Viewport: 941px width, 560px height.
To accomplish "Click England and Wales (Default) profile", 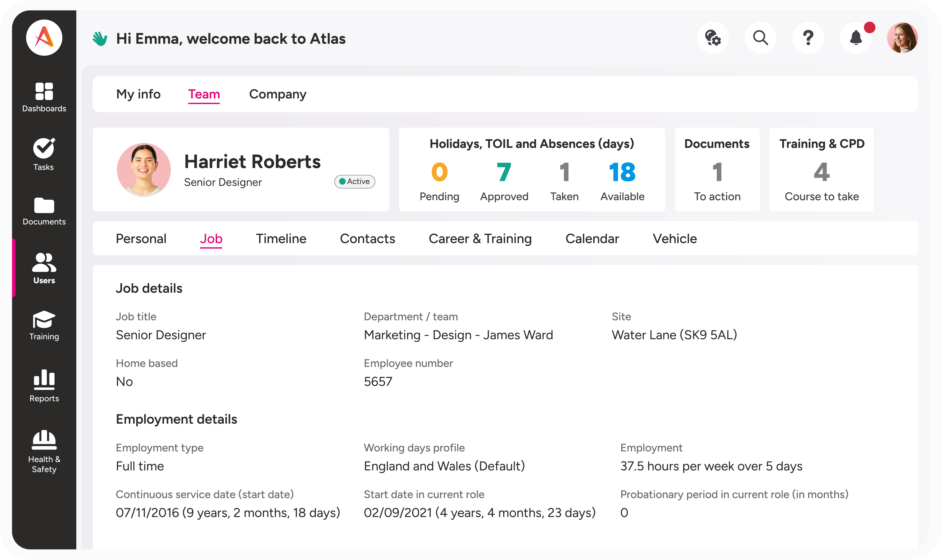I will 444,466.
